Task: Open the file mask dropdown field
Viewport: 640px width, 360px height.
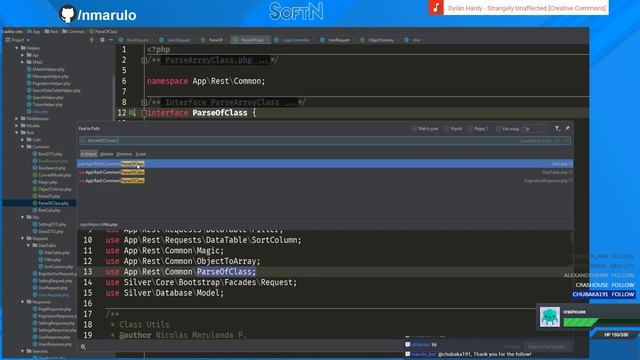Action: (x=535, y=129)
